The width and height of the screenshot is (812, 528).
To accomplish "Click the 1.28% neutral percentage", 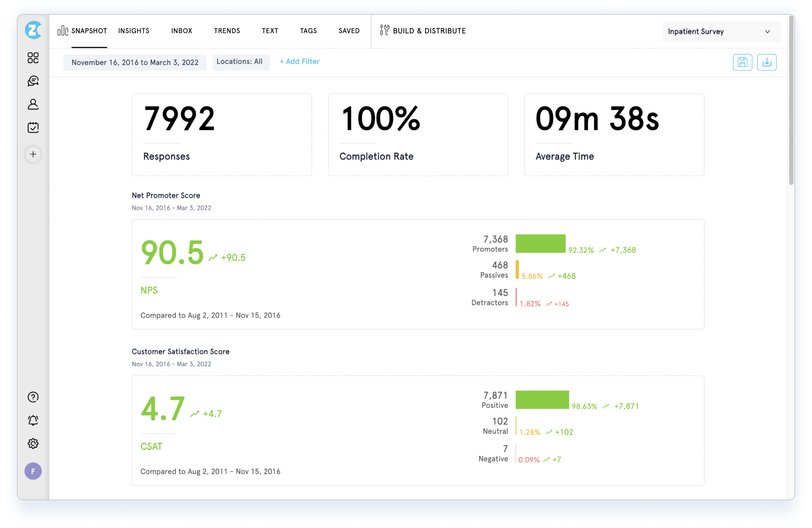I will (530, 432).
